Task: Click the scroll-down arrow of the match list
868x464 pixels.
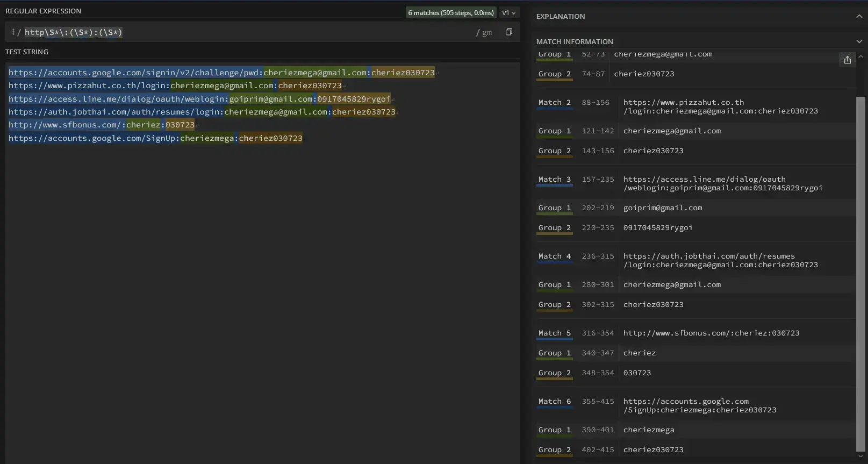Action: [x=860, y=456]
